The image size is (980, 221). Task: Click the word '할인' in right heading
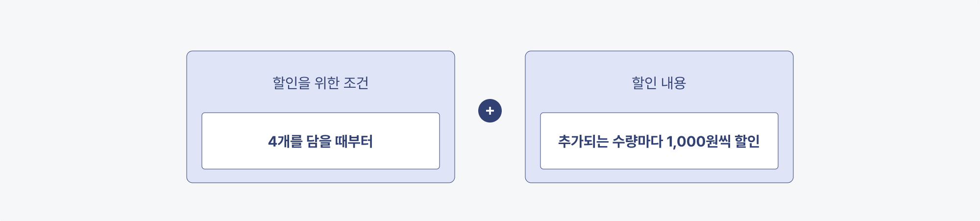644,83
